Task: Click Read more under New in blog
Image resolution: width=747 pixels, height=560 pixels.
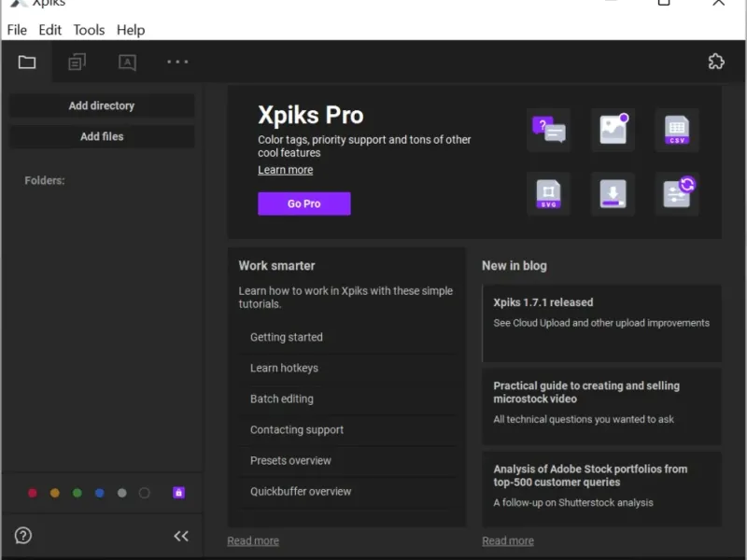Action: pos(508,541)
